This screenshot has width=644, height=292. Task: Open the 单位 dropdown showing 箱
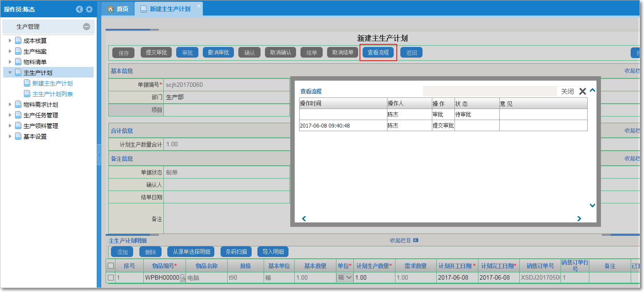click(x=344, y=276)
